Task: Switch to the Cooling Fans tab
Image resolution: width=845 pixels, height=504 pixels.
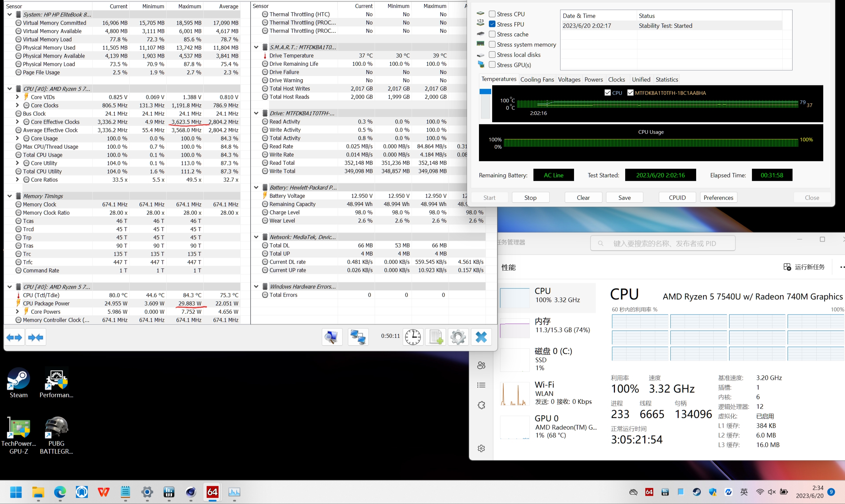Action: click(x=537, y=80)
